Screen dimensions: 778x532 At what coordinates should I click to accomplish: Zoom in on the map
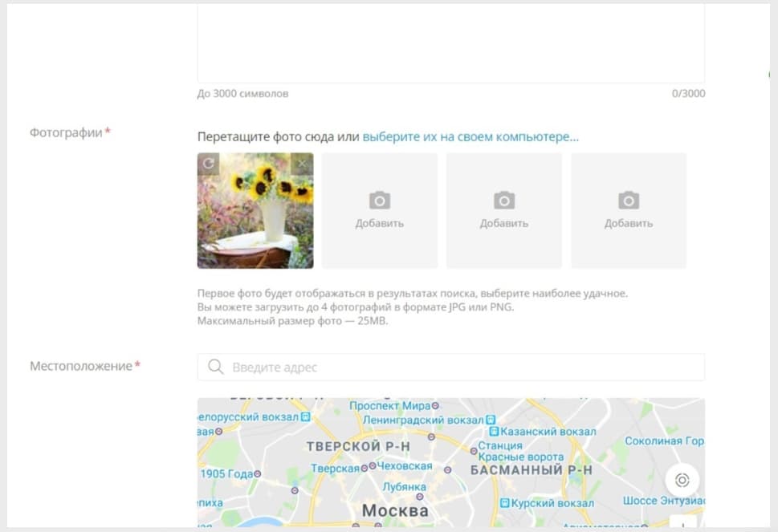point(682,522)
